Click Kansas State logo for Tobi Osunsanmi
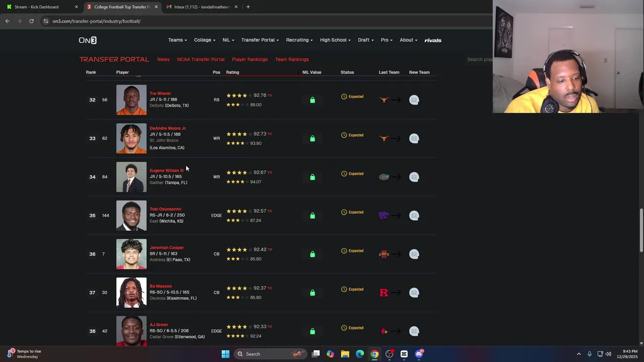The width and height of the screenshot is (644, 362). (384, 215)
